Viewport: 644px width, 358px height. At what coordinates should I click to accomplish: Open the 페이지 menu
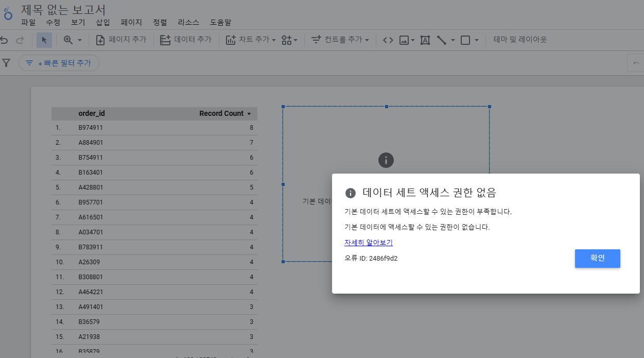point(131,23)
